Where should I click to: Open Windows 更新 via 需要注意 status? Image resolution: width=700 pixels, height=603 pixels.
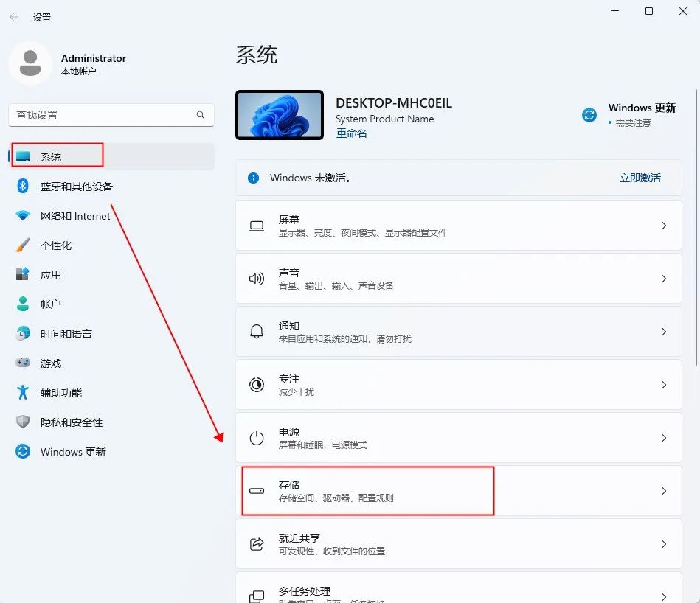pos(641,115)
